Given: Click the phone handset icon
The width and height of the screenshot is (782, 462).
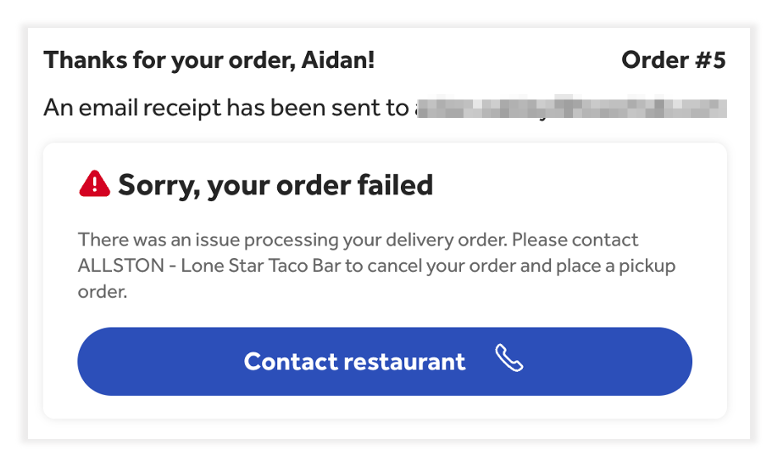Looking at the screenshot, I should tap(509, 361).
